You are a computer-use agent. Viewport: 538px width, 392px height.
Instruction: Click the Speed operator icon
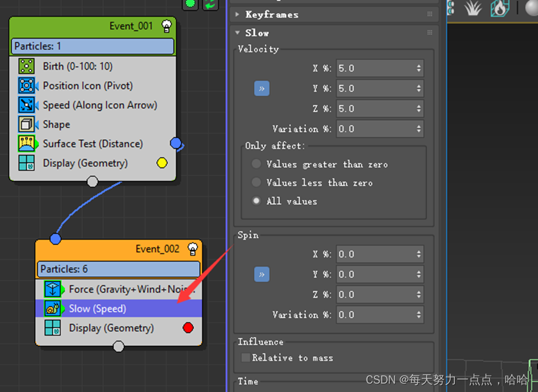tap(26, 105)
